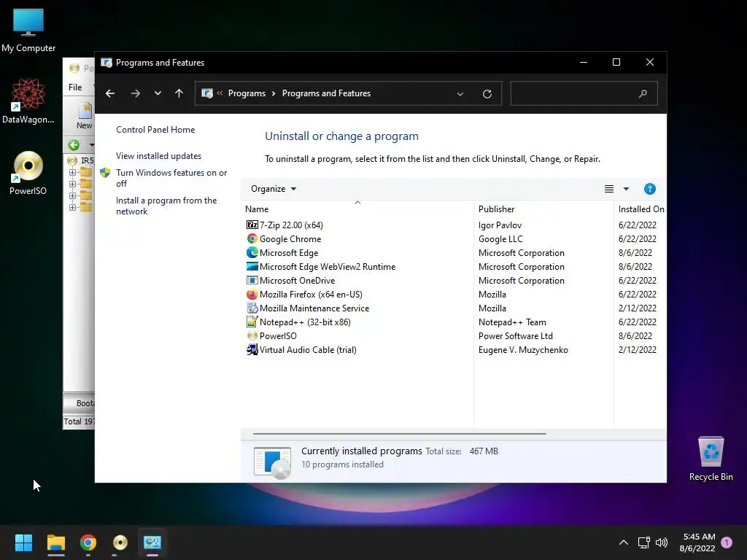Click the Microsoft Edge icon in program list
Screen dimensions: 747x560
point(252,252)
